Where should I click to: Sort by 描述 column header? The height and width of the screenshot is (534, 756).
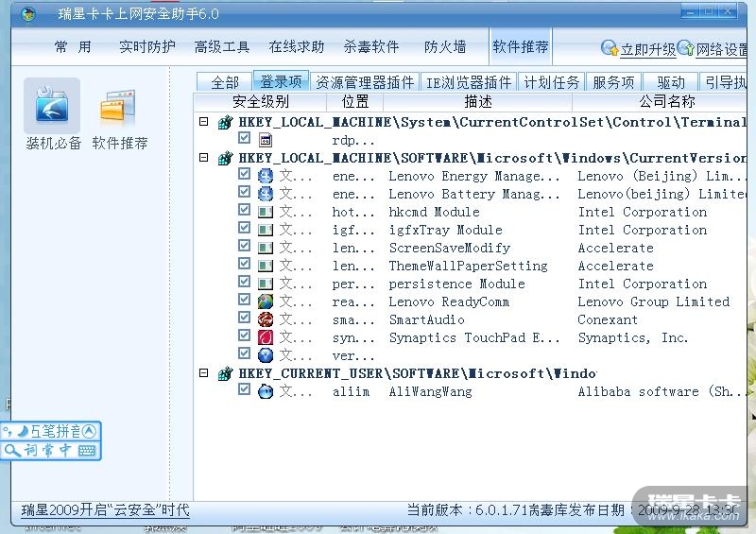point(478,102)
